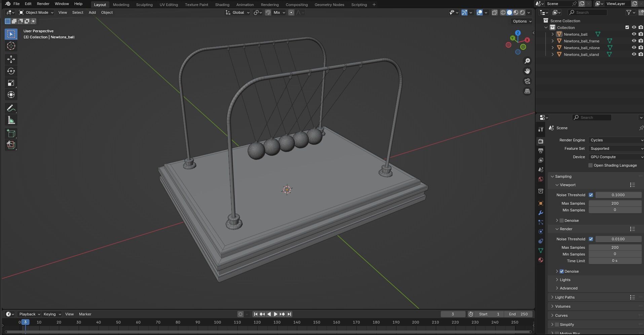Click the viewport zoom magnifier icon
644x335 pixels.
[527, 61]
